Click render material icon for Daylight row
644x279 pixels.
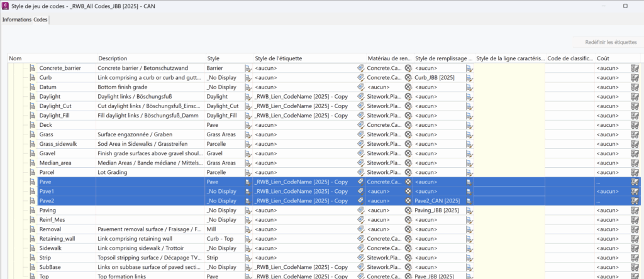408,97
